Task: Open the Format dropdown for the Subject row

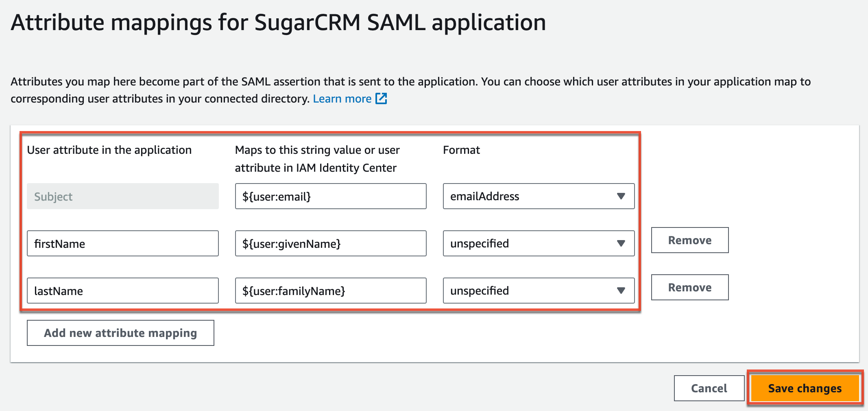Action: click(x=538, y=196)
